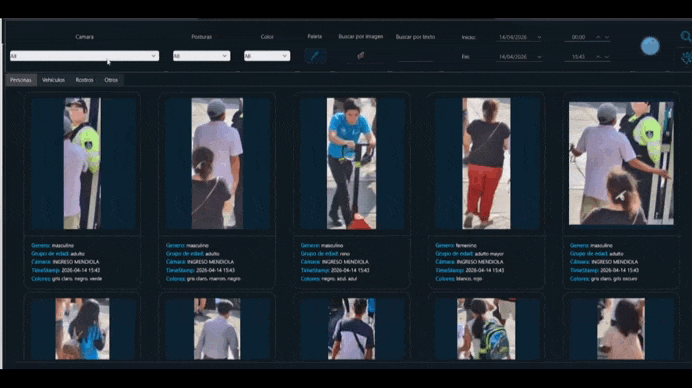This screenshot has height=388, width=692.
Task: Decrease the Inicio time with down arrow
Action: click(607, 38)
